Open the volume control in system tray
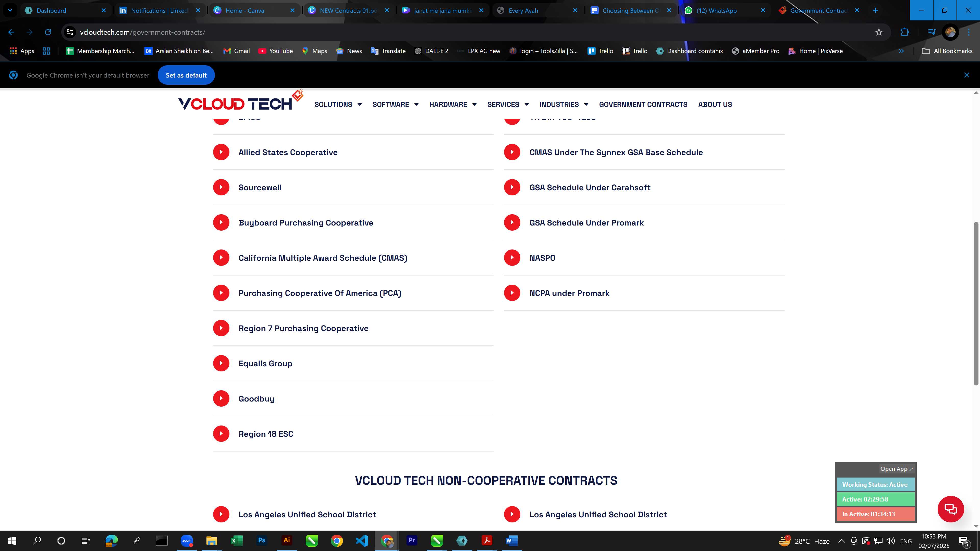 [890, 541]
